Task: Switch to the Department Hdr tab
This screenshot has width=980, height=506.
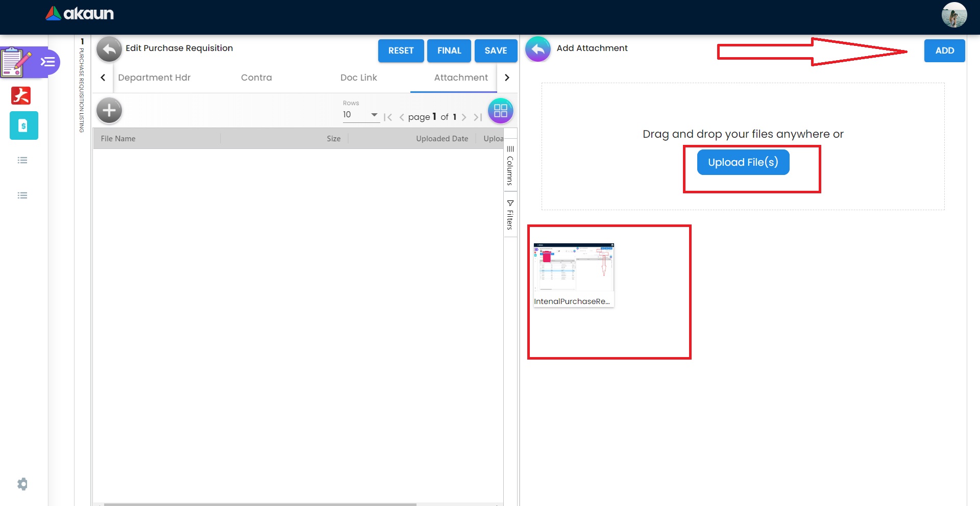Action: 154,78
